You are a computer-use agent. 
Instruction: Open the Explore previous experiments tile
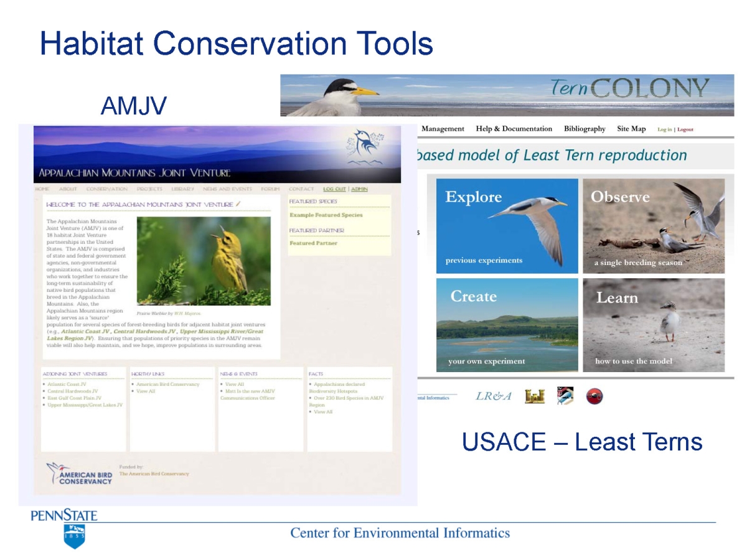(x=507, y=226)
